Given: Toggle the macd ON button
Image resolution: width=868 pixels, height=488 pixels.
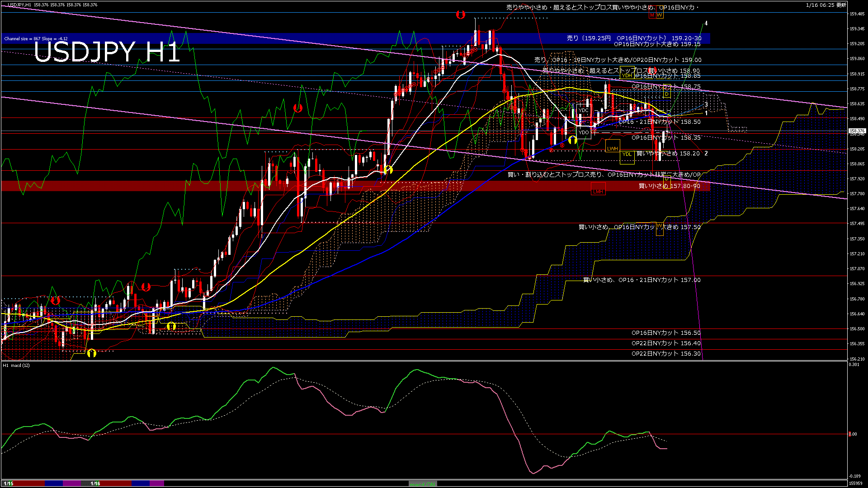Looking at the screenshot, I should coord(423,484).
